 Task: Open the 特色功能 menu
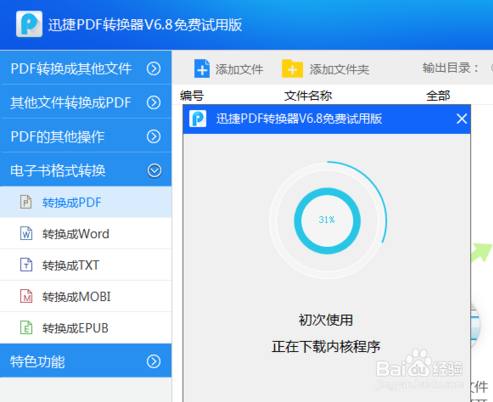click(86, 361)
